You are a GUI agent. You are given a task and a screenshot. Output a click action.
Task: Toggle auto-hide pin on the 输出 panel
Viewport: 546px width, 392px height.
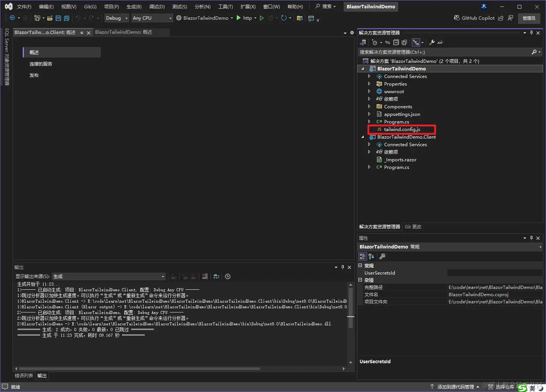tap(343, 267)
